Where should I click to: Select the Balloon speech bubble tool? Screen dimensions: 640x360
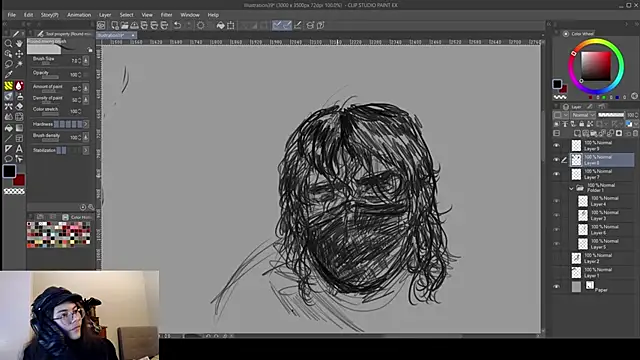pos(8,159)
